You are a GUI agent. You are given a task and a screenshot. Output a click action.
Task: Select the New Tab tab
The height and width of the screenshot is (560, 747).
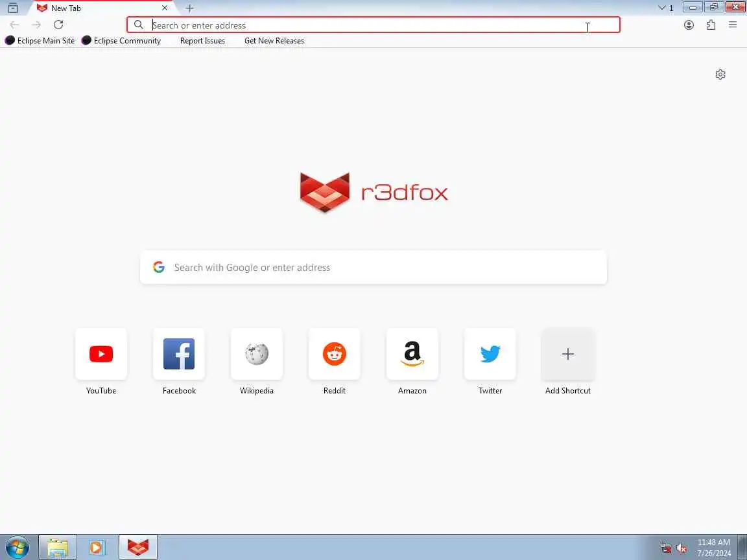(102, 8)
